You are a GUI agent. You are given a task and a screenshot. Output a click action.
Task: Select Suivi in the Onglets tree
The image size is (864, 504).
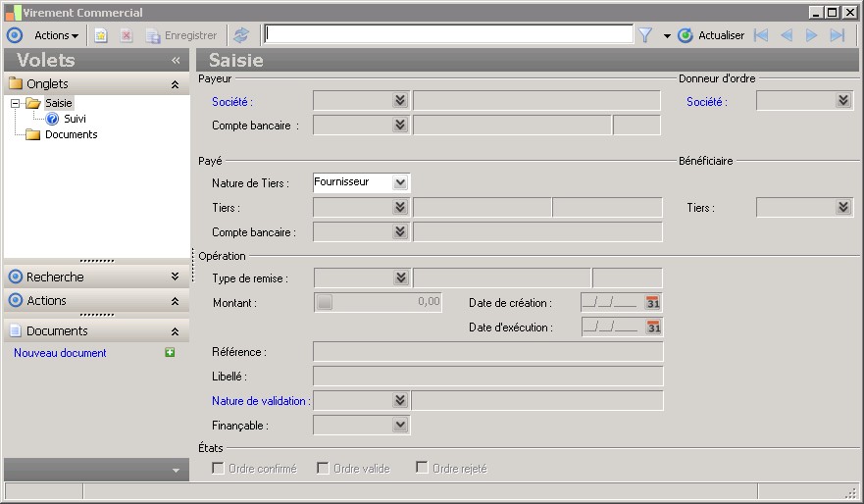[75, 119]
